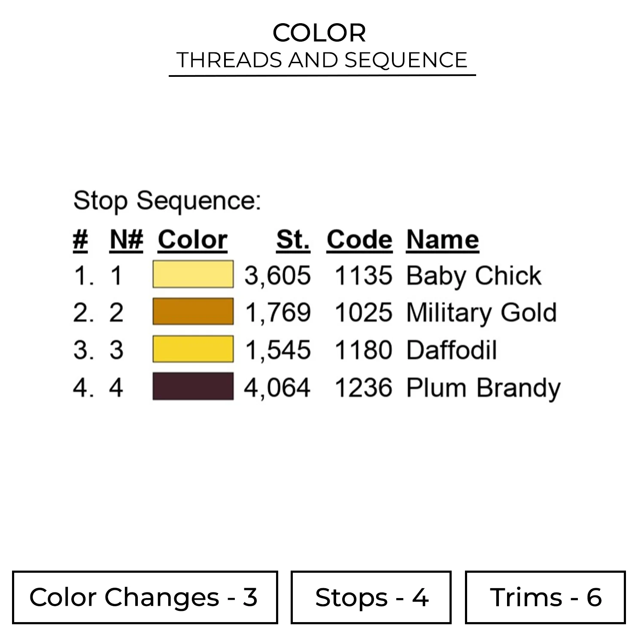Click the Baby Chick color swatch
Screen dimensions: 644x644
click(x=193, y=274)
